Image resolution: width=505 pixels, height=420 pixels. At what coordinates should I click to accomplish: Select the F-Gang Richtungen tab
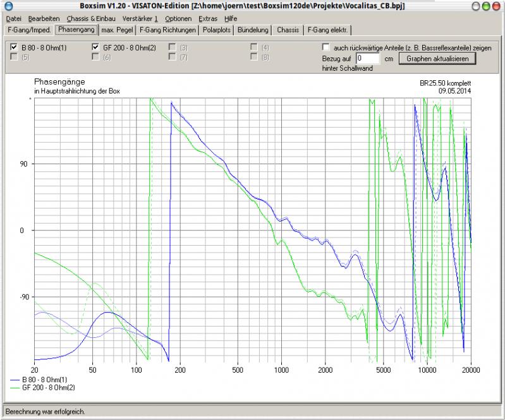(167, 30)
